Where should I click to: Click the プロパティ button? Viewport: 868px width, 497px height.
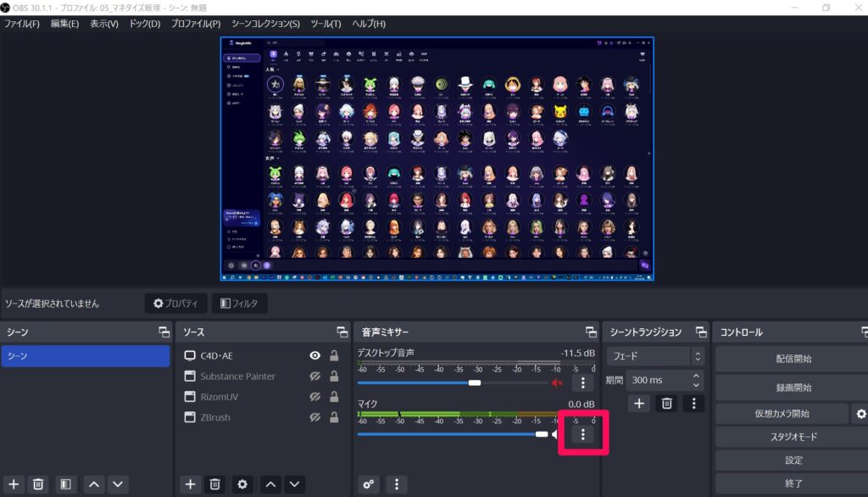click(175, 303)
